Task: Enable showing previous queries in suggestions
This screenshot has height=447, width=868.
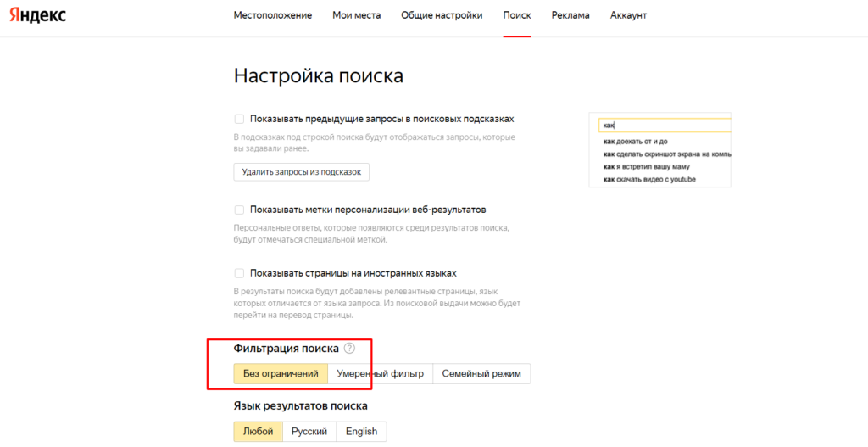Action: point(239,119)
